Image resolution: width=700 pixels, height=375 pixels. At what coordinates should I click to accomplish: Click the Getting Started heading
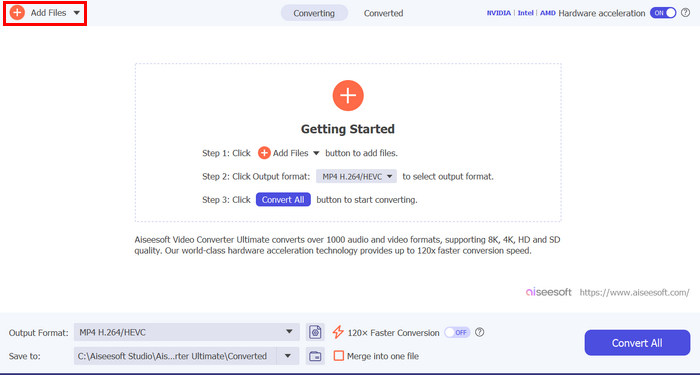(348, 129)
